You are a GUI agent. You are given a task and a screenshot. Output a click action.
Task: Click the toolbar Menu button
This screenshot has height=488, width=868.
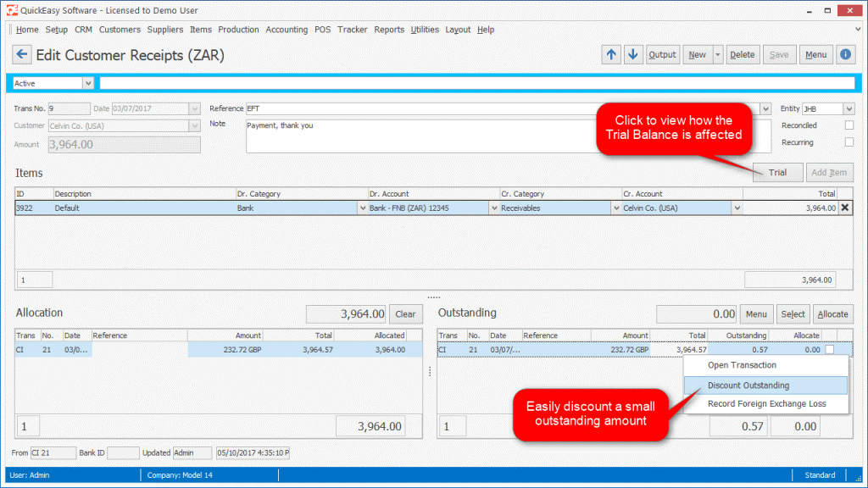[816, 54]
